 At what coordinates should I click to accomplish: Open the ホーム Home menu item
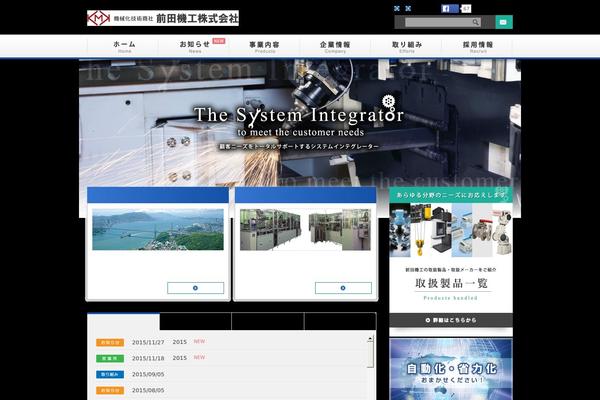123,46
